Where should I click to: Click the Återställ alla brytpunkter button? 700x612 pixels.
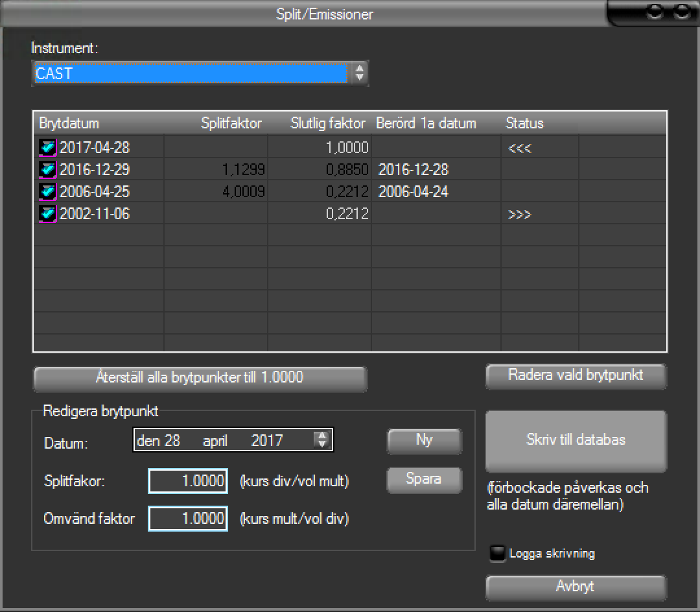point(200,378)
